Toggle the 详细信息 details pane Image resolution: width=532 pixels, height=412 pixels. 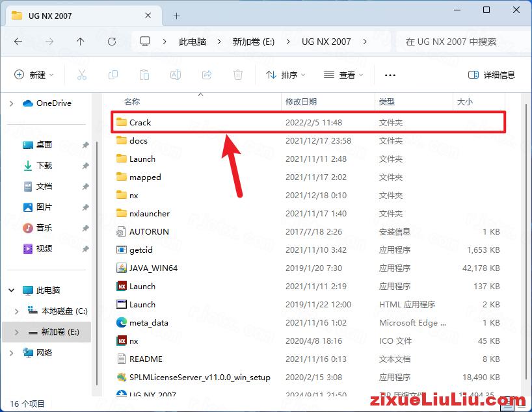pyautogui.click(x=492, y=75)
